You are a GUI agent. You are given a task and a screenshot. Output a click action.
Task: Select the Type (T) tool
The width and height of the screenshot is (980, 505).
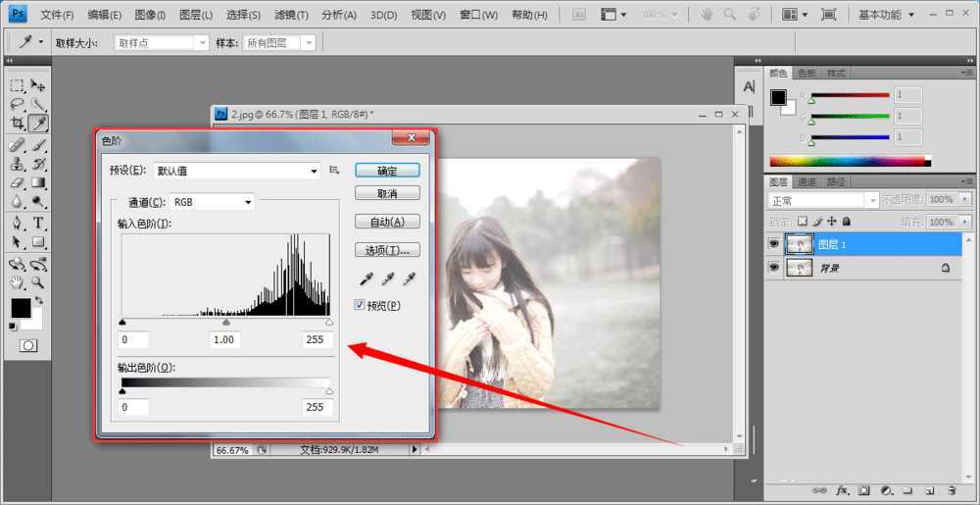point(38,223)
